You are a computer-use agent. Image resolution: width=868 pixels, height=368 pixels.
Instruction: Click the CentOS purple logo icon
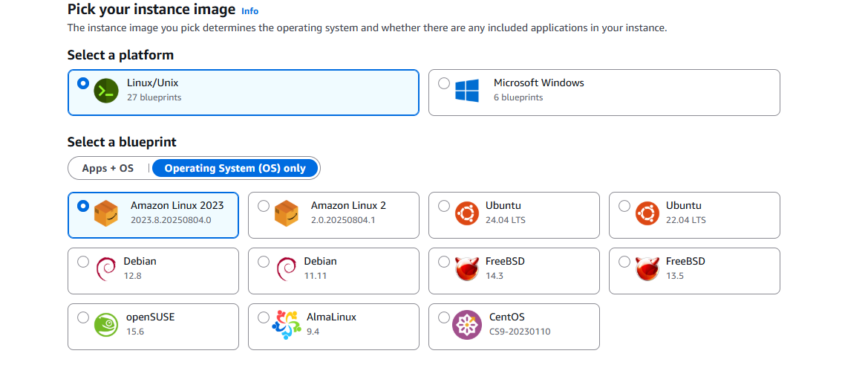point(466,325)
